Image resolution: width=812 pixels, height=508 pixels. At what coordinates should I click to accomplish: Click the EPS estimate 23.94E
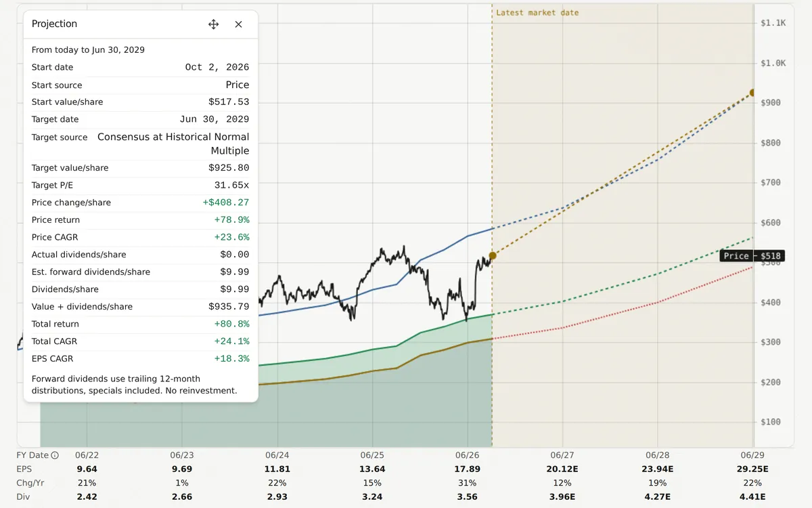coord(658,469)
